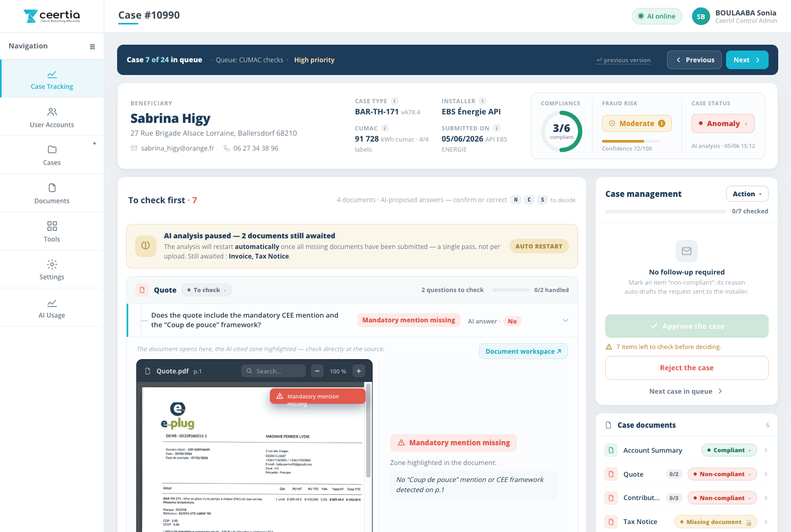Expand the Account Summary row chevron
The image size is (791, 532).
[766, 450]
